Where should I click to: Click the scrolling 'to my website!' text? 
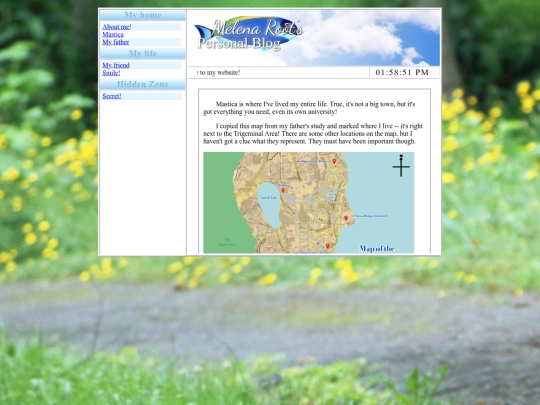point(218,72)
